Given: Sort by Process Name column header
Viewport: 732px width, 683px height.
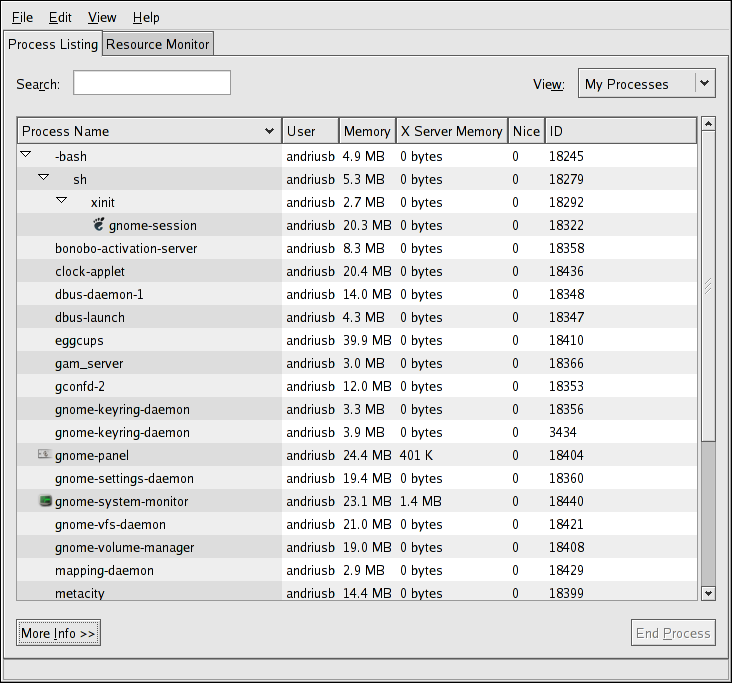Looking at the screenshot, I should (148, 131).
